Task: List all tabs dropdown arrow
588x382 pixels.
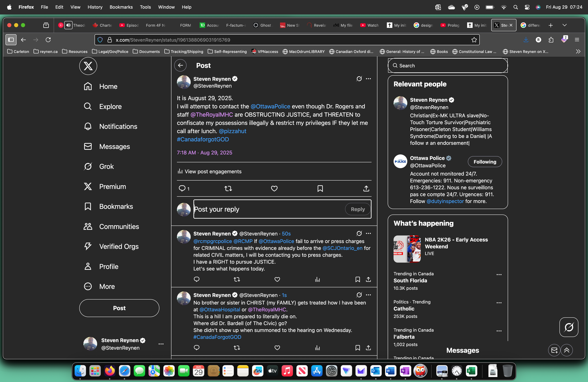Action: (564, 25)
